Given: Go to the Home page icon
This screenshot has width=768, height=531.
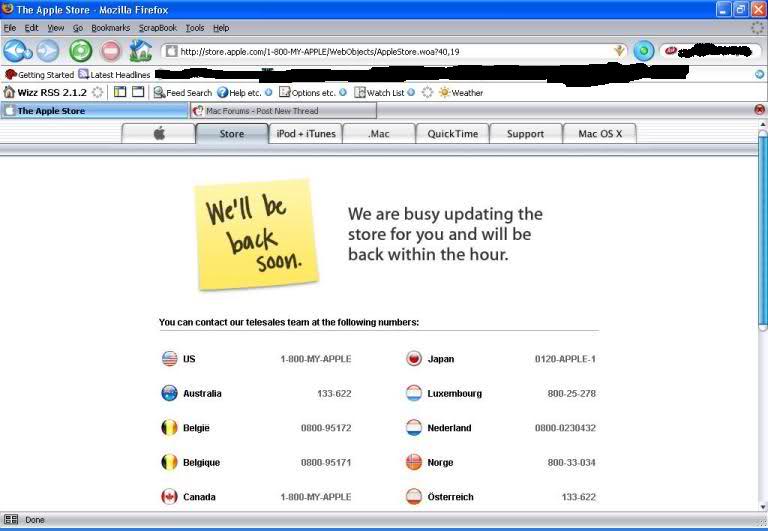Looking at the screenshot, I should pyautogui.click(x=141, y=51).
